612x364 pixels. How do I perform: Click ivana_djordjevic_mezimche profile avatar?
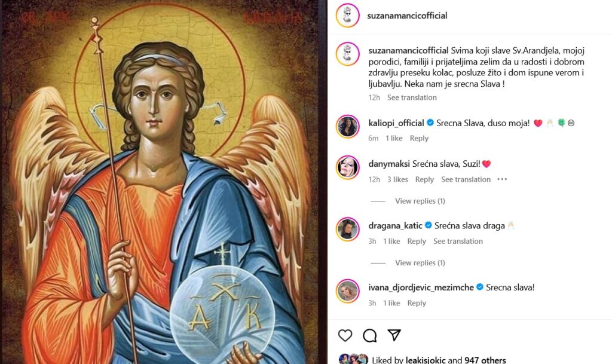(x=347, y=291)
